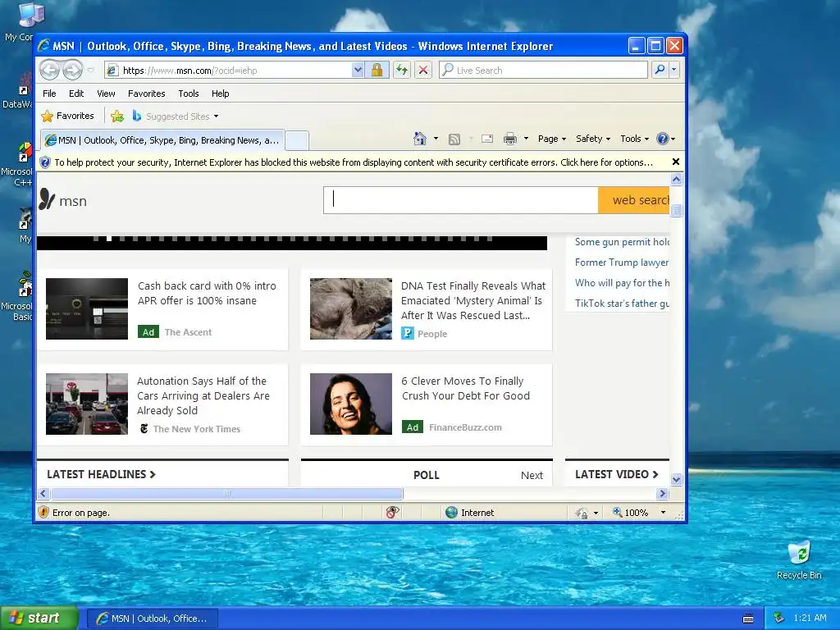Click the Refresh page icon
This screenshot has height=630, width=840.
click(402, 71)
